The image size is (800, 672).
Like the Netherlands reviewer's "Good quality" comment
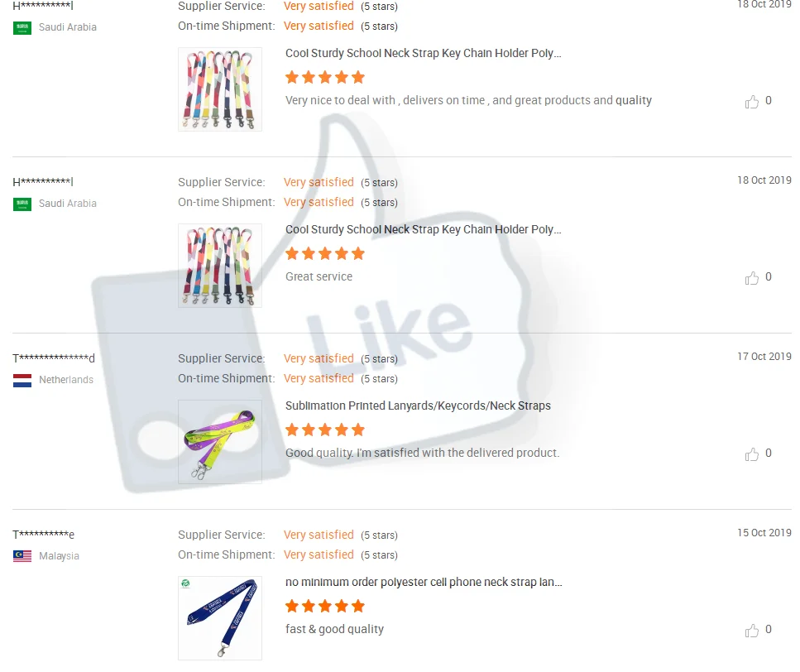click(751, 454)
